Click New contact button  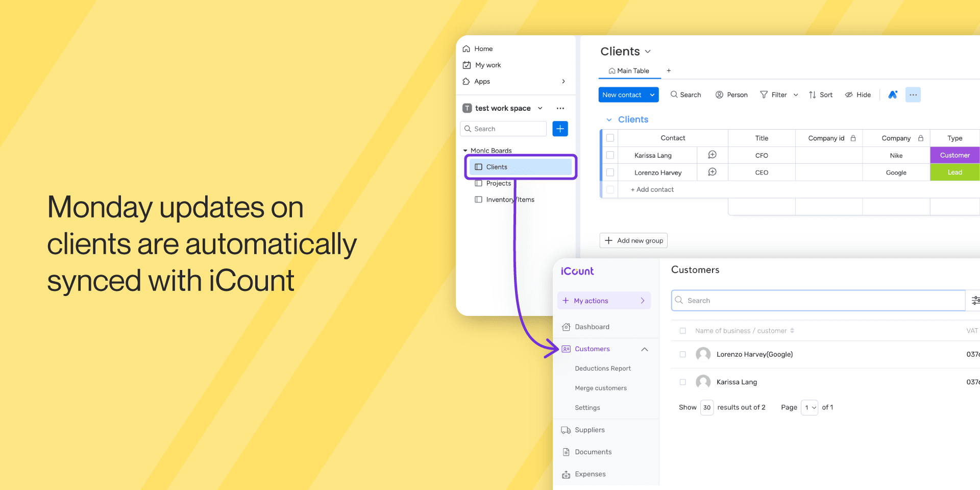tap(622, 95)
